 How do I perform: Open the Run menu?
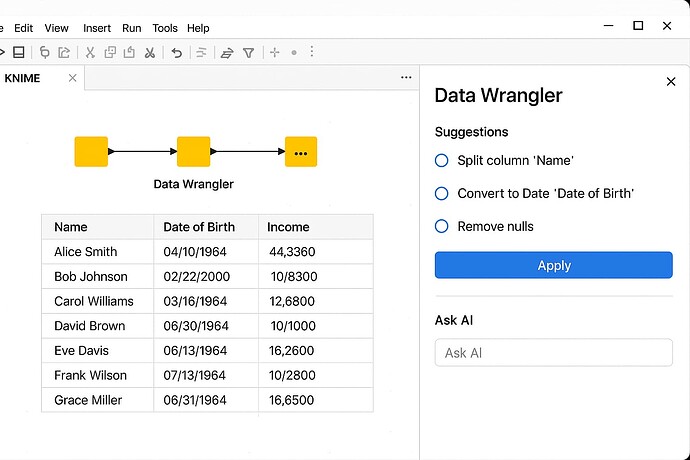click(x=132, y=28)
